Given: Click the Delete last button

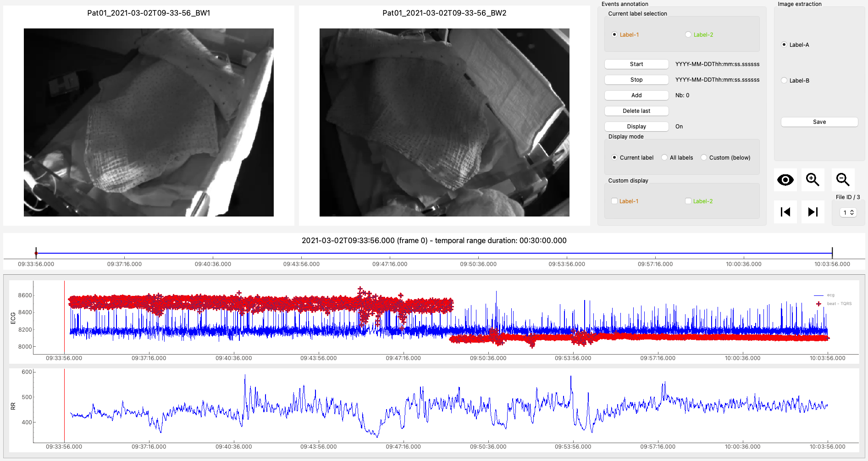Looking at the screenshot, I should coord(636,111).
